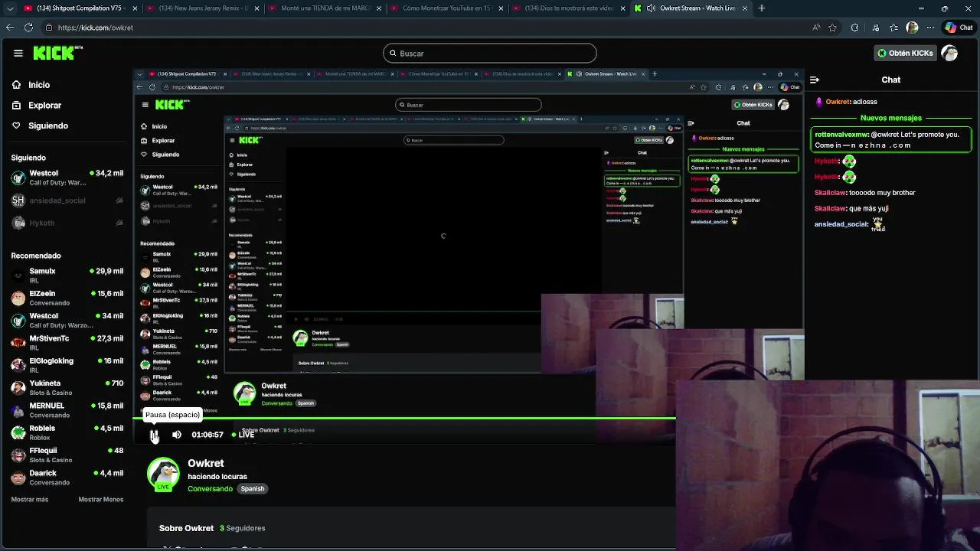Click the browser address bar URL

coord(96,28)
